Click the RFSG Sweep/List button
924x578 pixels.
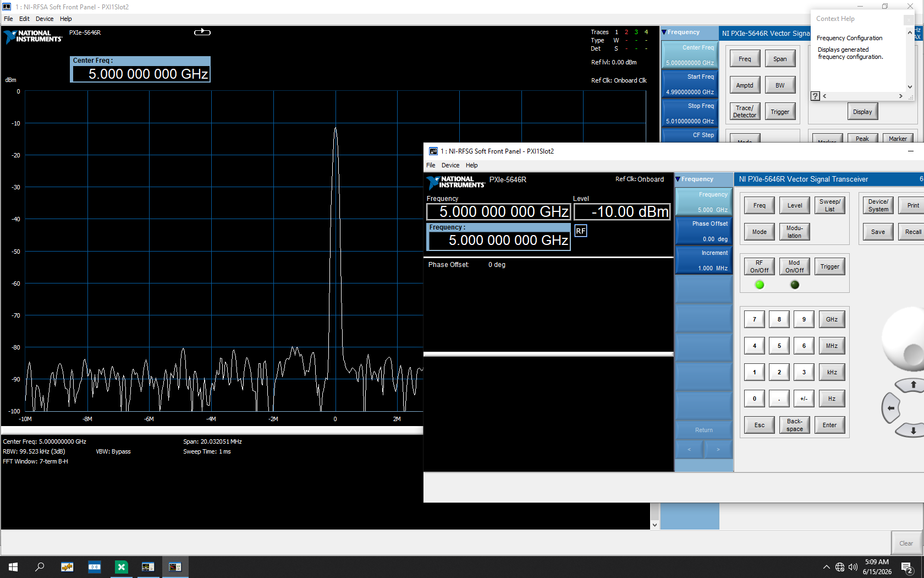pyautogui.click(x=830, y=205)
